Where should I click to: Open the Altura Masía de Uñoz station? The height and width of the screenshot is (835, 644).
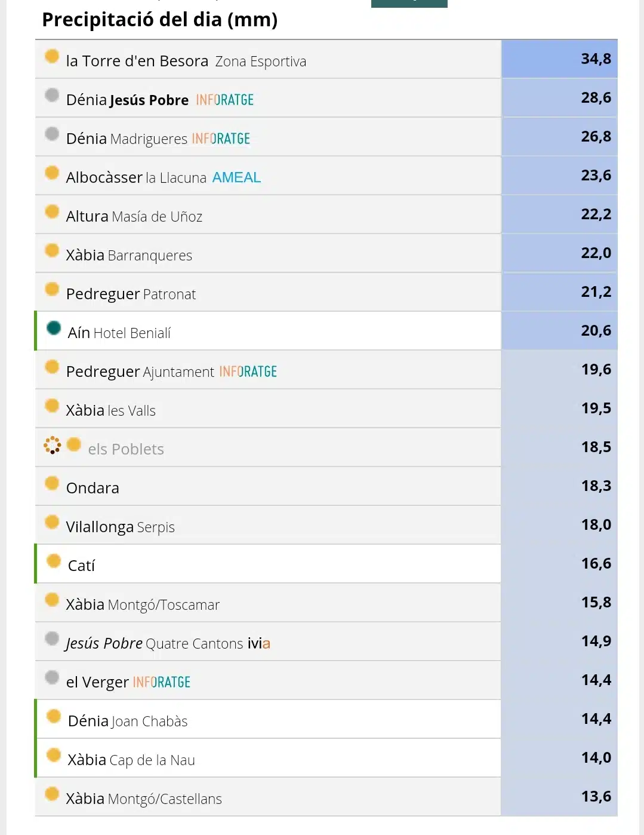click(x=134, y=216)
